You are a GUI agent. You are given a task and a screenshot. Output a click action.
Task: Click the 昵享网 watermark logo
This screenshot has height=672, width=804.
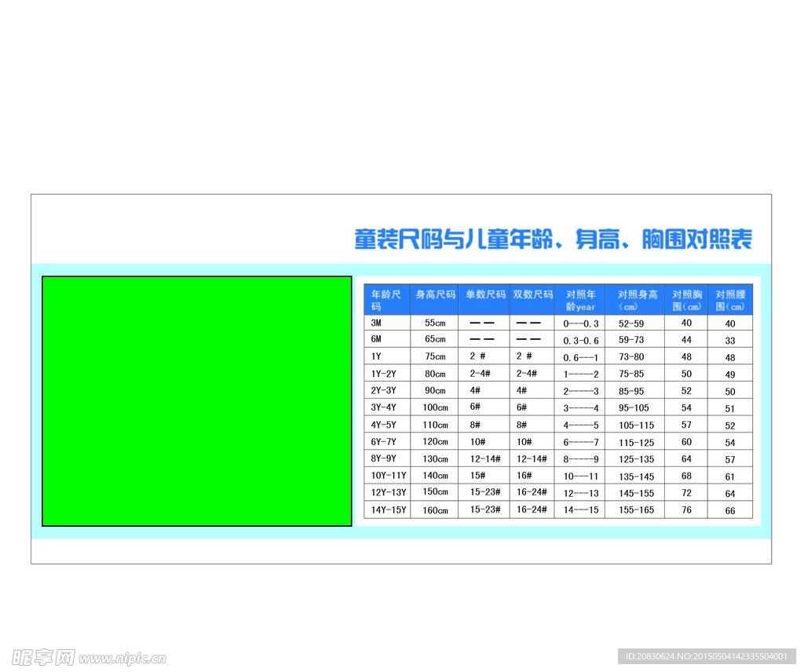tap(43, 657)
